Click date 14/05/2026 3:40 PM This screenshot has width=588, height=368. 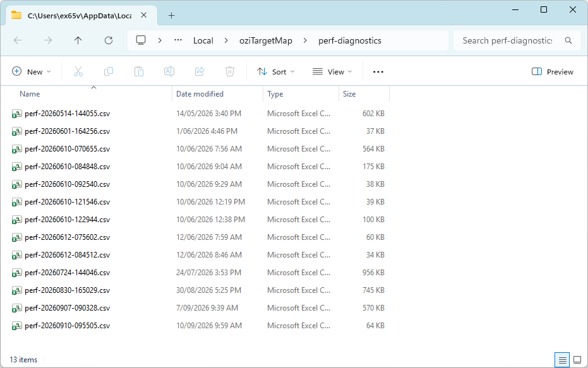tap(209, 114)
